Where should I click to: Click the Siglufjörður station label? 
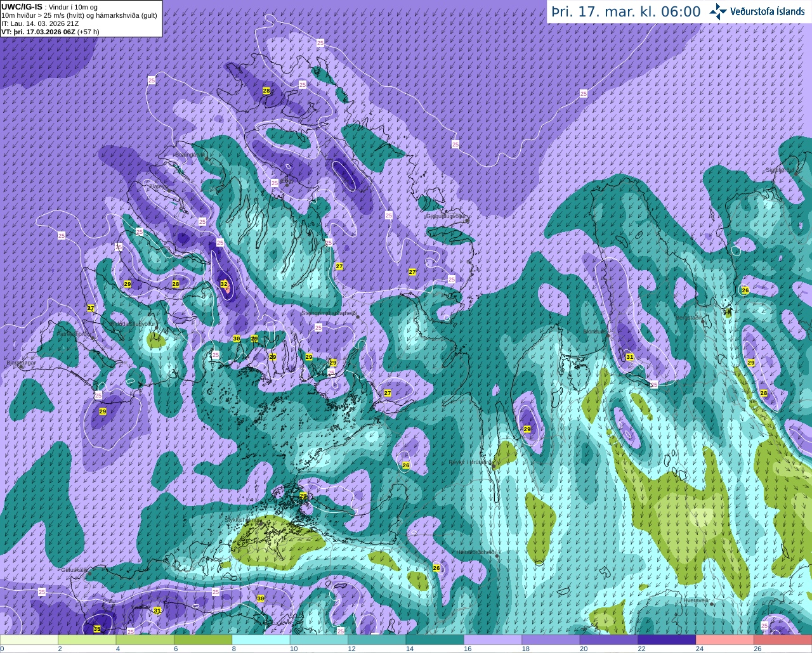click(780, 170)
